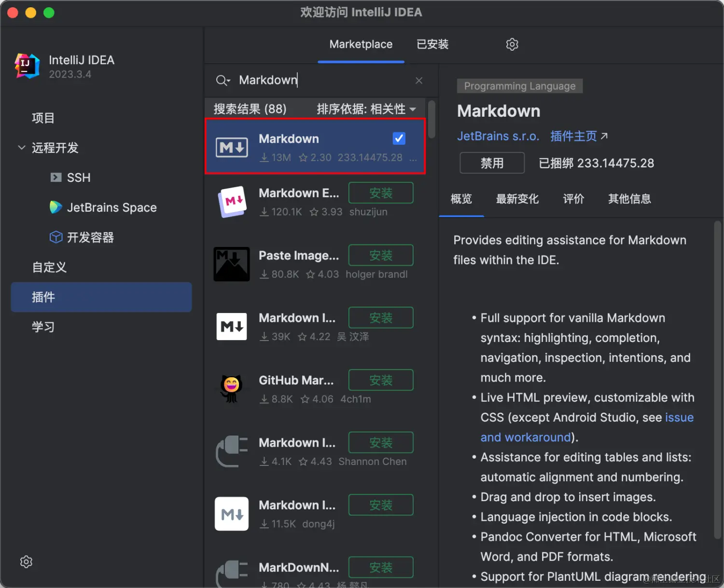Click the MarkDownN... plugin name
This screenshot has height=588, width=724.
(299, 567)
